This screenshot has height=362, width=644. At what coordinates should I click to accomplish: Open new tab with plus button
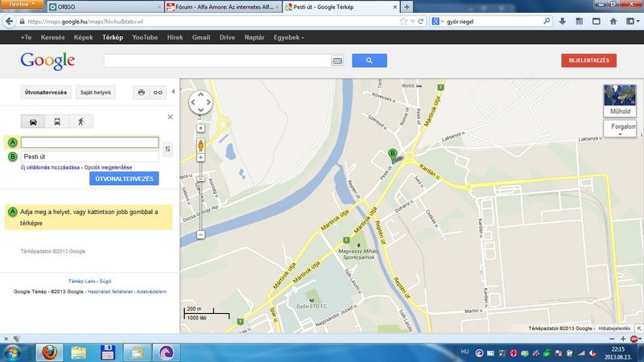[407, 6]
